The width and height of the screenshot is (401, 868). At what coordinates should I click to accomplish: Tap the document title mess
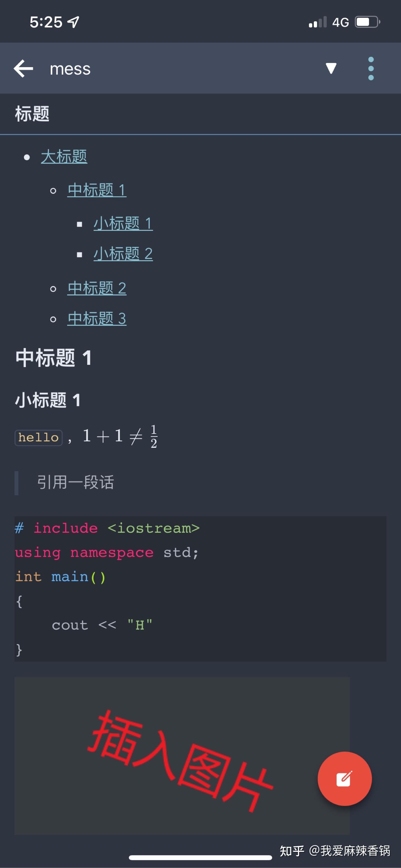click(70, 69)
